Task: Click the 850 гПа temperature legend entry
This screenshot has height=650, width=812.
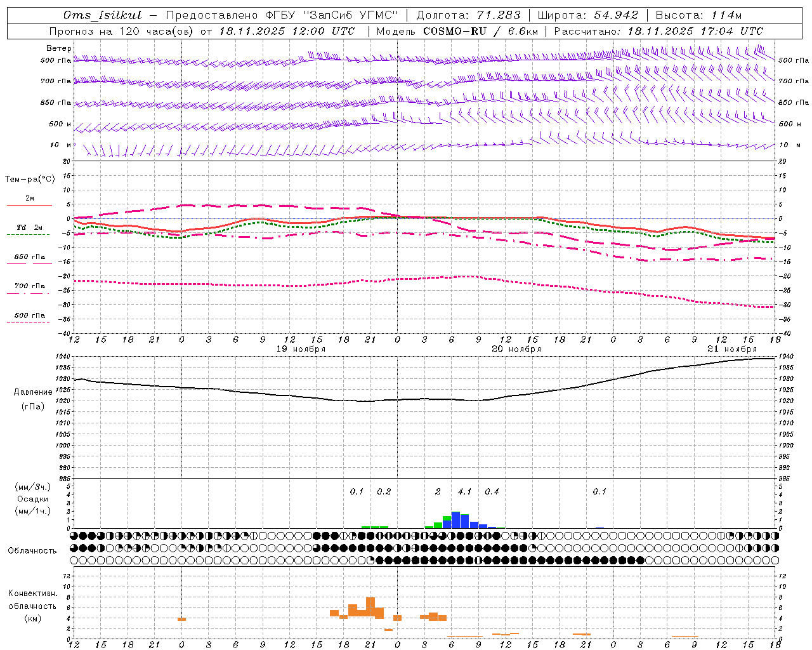Action: (x=29, y=260)
